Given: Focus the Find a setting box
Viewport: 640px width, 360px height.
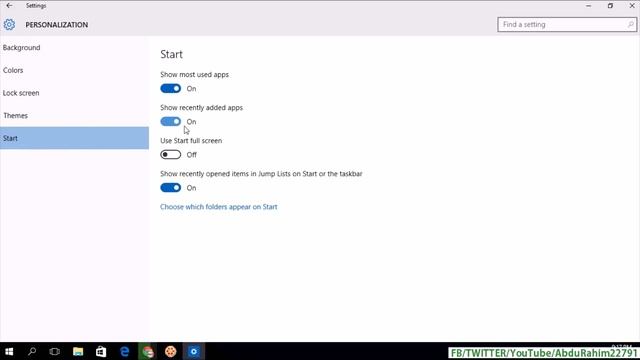Looking at the screenshot, I should click(x=567, y=24).
